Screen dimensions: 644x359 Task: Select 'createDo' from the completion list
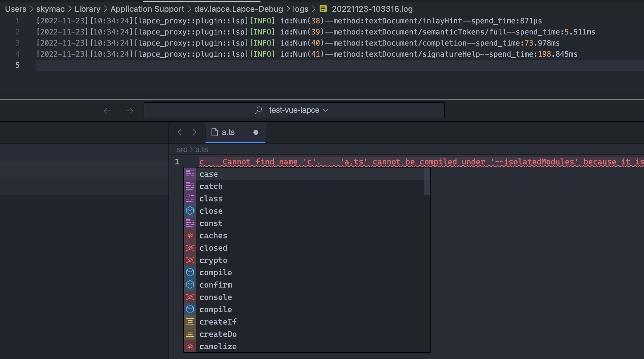(218, 334)
